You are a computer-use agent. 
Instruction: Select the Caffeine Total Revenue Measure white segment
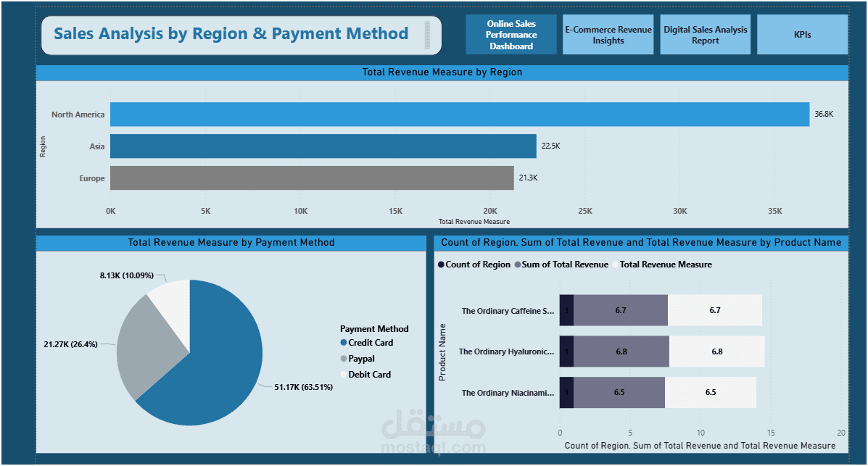pyautogui.click(x=715, y=310)
